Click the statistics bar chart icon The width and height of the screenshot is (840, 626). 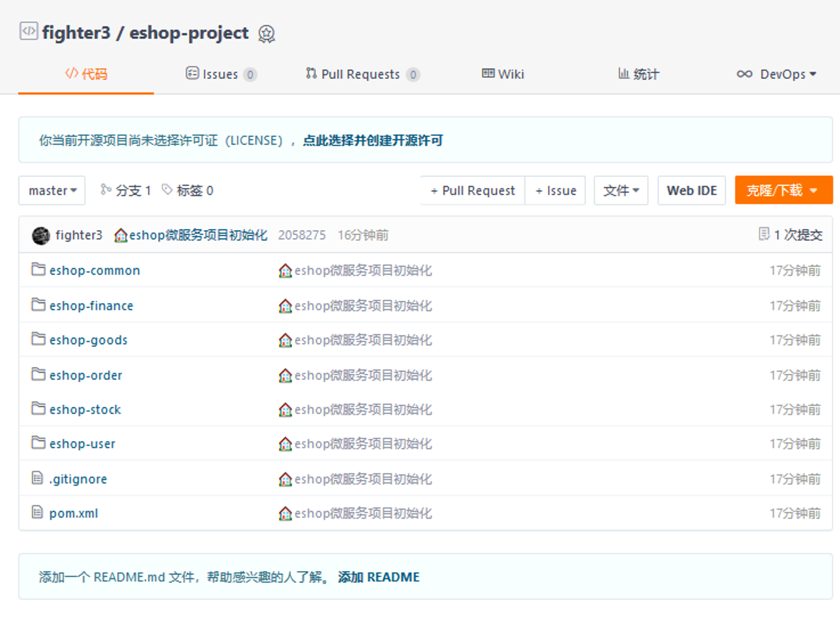(x=624, y=73)
